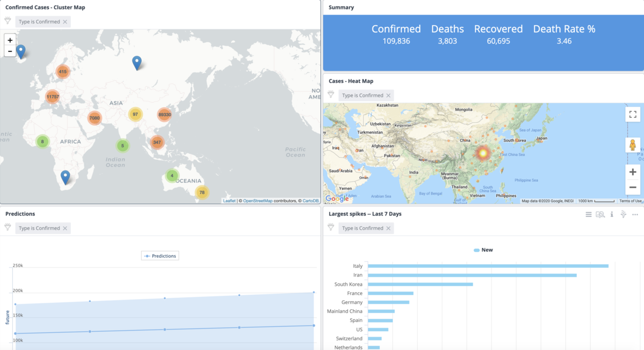644x350 pixels.
Task: Select the Street View pegman icon
Action: (633, 145)
